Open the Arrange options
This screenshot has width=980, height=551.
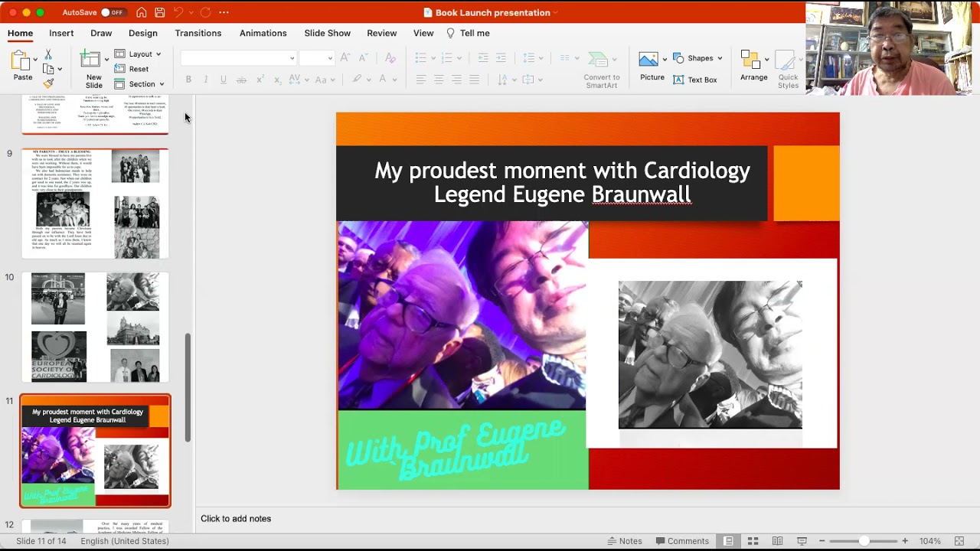pyautogui.click(x=753, y=67)
